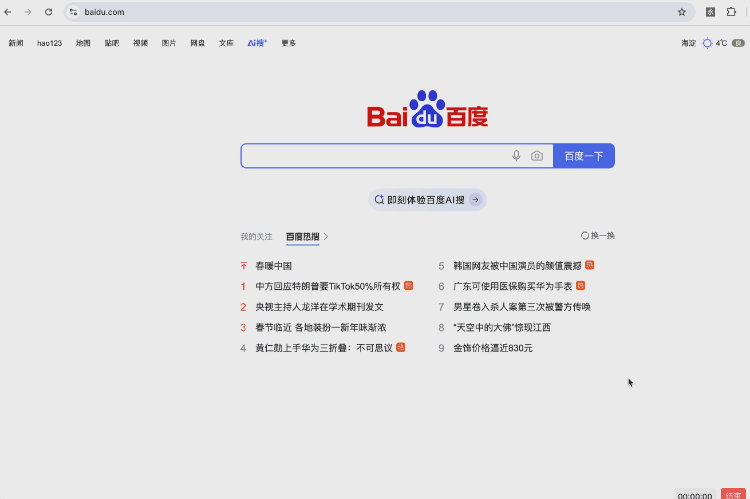The width and height of the screenshot is (750, 499).
Task: Click the Baidu logo
Action: click(427, 109)
